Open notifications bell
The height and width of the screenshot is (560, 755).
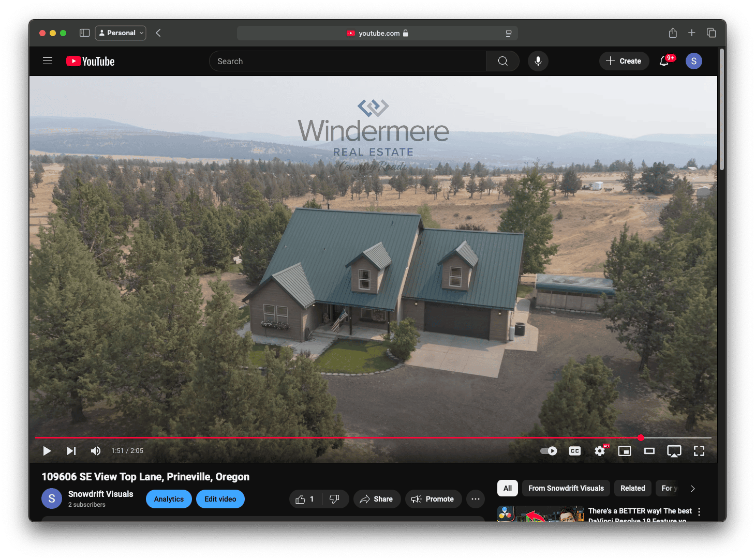(x=664, y=61)
